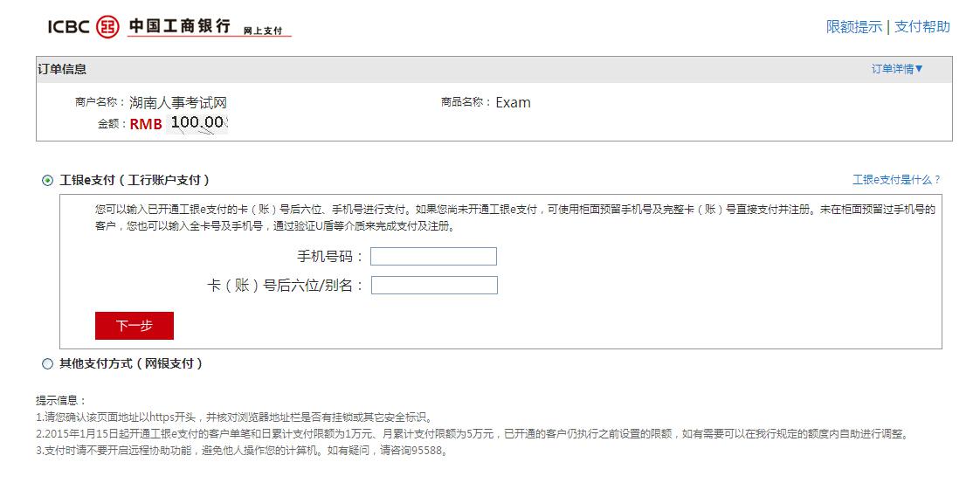Click the tip about 2015年1月15日 limits
Image resolution: width=980 pixels, height=483 pixels.
[473, 433]
